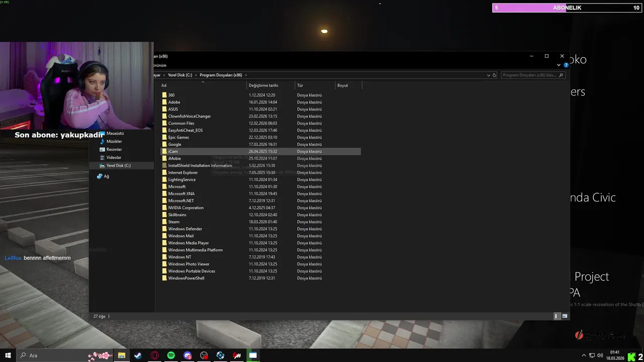This screenshot has height=362, width=644.
Task: Open Discord from the taskbar
Action: click(188, 355)
